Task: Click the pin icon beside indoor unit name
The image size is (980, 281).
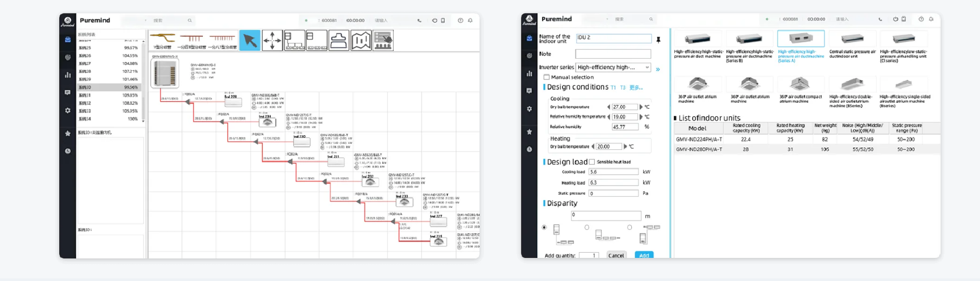Action: pos(658,39)
